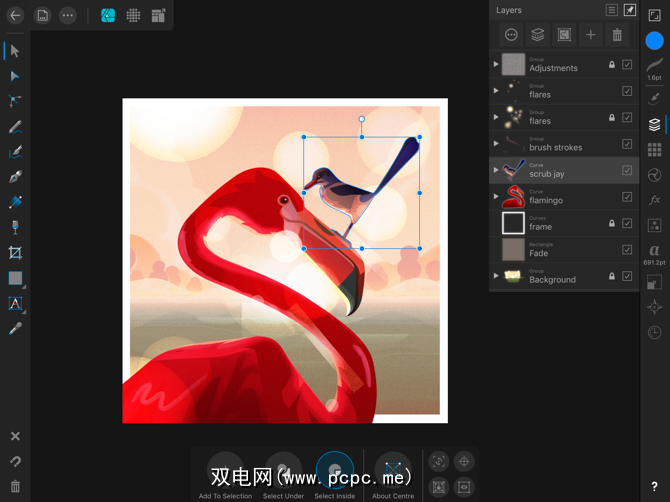This screenshot has width=670, height=502.
Task: Expand the locked flares group
Action: pos(496,117)
